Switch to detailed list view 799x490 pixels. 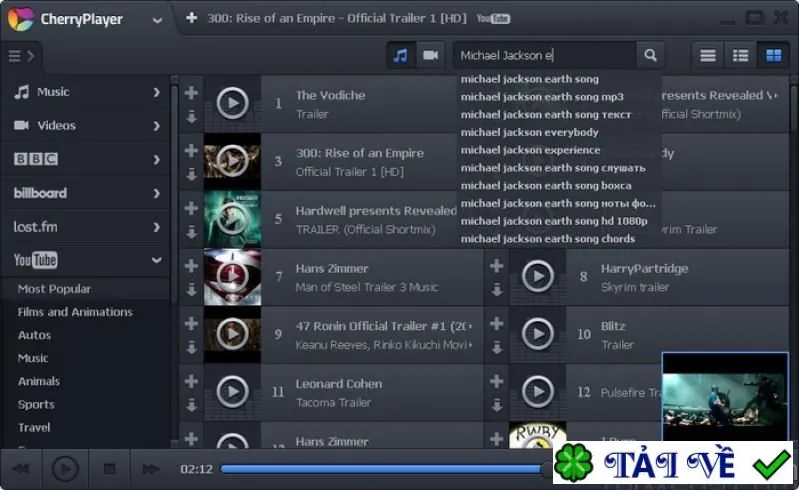[740, 55]
